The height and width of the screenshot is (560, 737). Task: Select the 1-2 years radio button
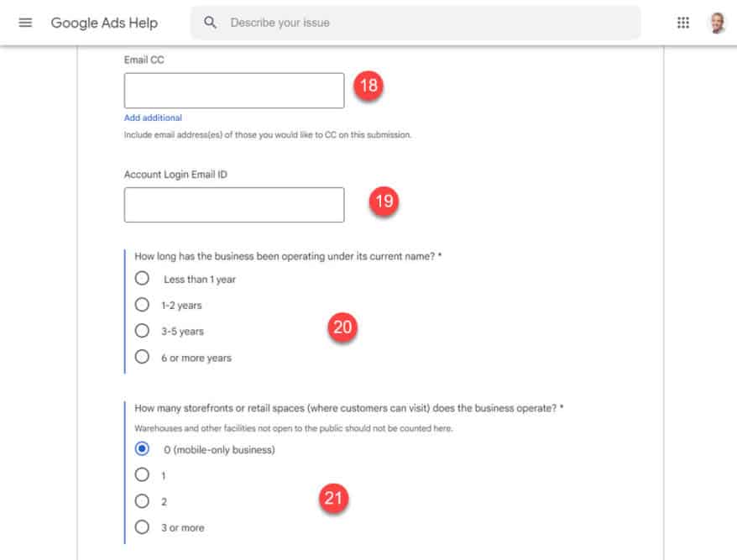click(142, 305)
